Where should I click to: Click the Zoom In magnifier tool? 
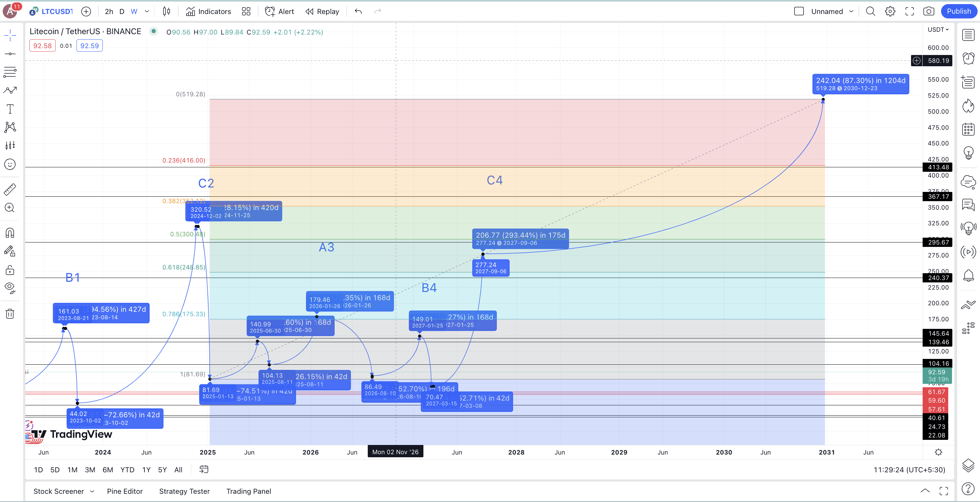(10, 208)
